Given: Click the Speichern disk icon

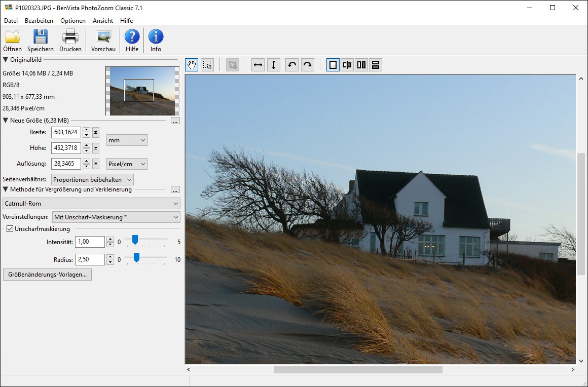Looking at the screenshot, I should (x=41, y=37).
